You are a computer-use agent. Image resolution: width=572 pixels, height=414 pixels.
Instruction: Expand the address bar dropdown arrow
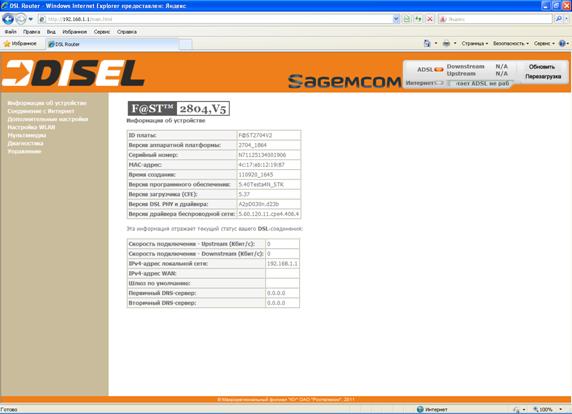point(396,19)
